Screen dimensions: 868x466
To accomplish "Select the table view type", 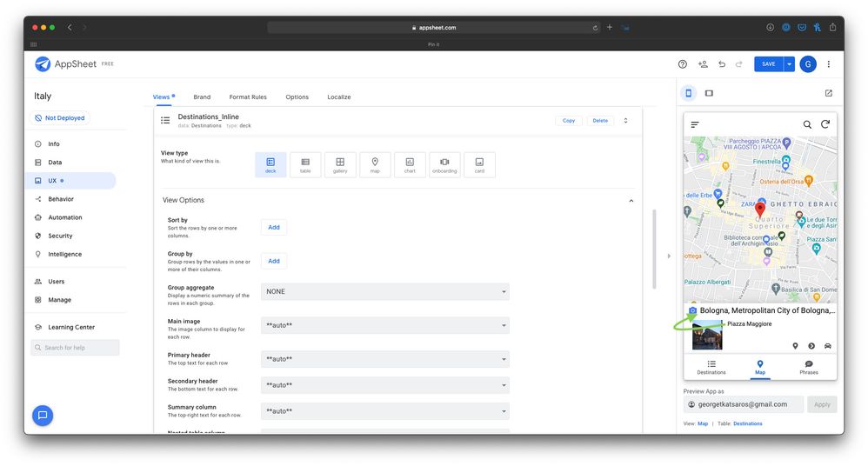I will (x=305, y=164).
